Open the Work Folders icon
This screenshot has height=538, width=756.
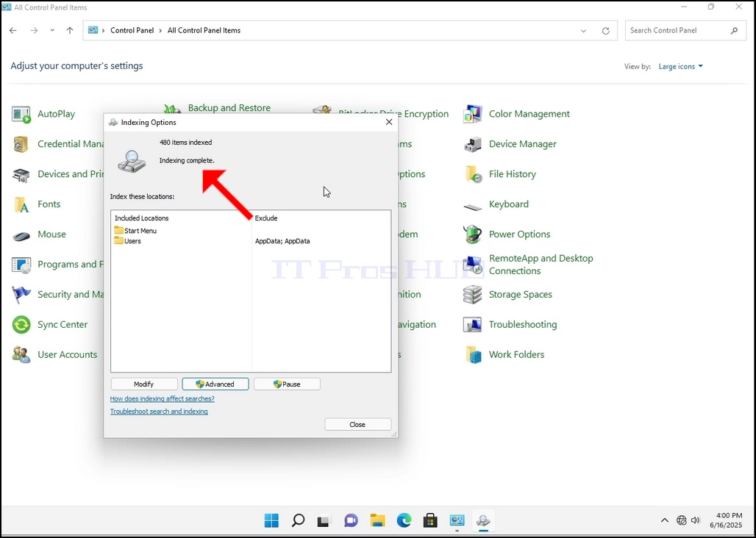(x=472, y=354)
